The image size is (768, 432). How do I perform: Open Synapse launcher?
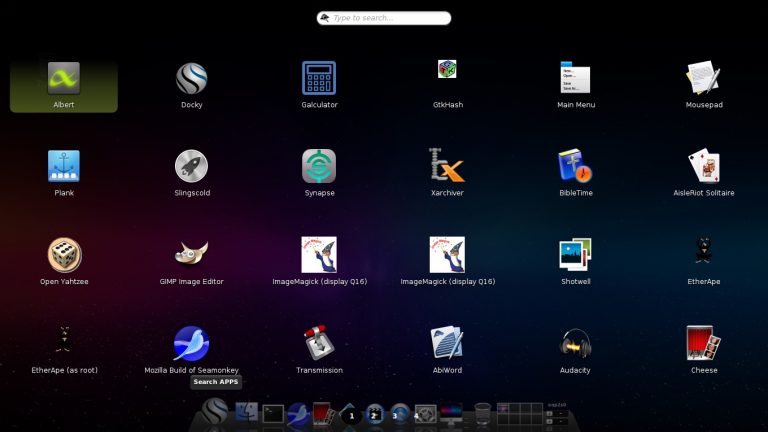(319, 167)
